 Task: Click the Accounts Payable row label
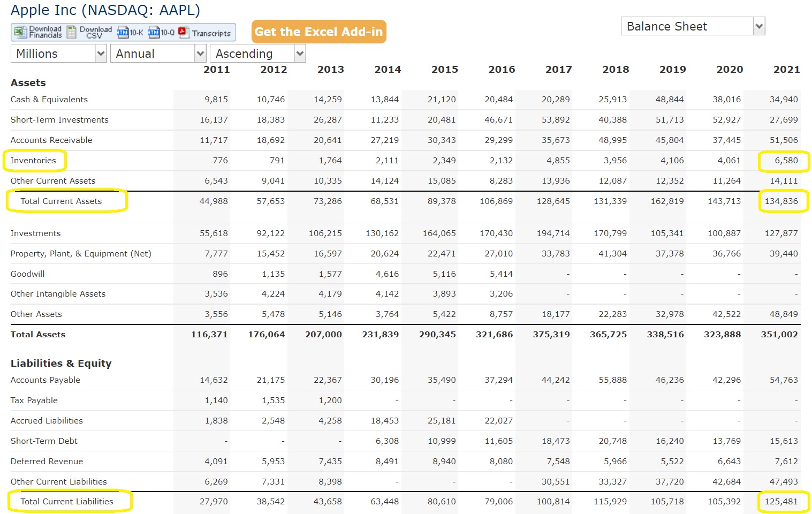point(45,380)
